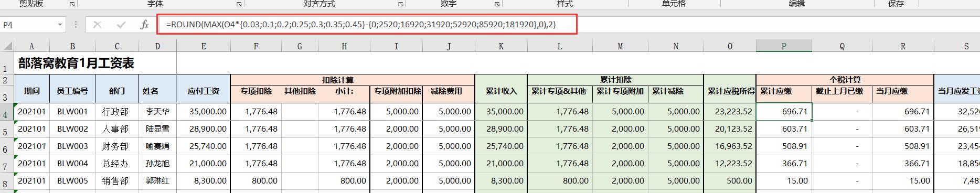The height and width of the screenshot is (193, 980).
Task: Select the 累计应缴 header cell
Action: coord(784,91)
